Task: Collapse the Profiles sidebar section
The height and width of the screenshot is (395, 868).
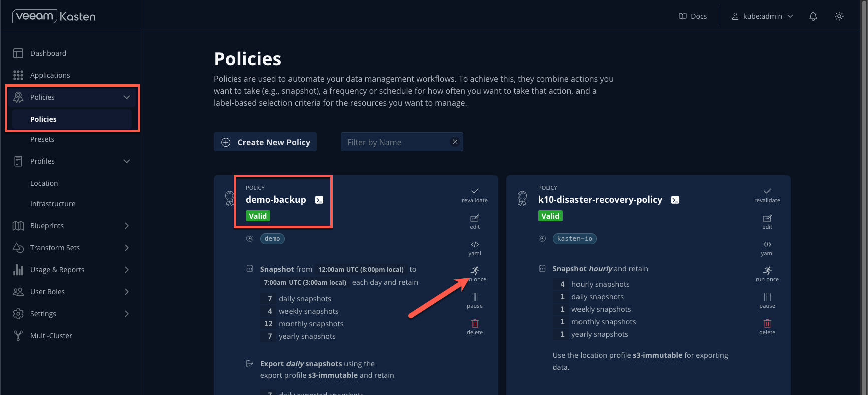Action: 127,161
